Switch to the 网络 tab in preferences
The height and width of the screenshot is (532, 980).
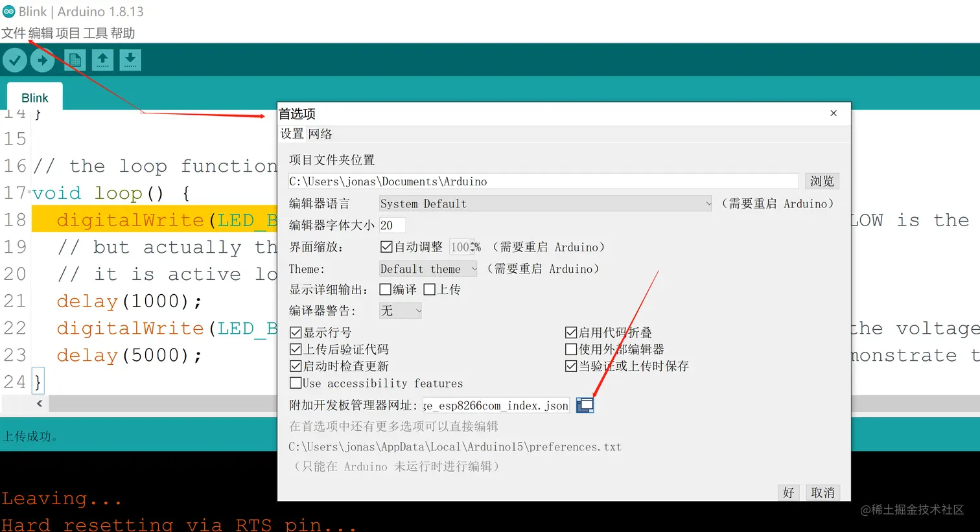[320, 133]
